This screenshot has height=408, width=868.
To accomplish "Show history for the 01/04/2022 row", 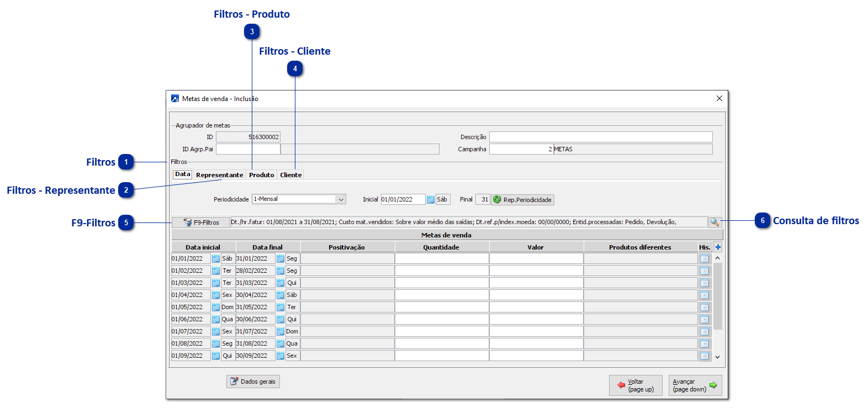I will [x=705, y=295].
